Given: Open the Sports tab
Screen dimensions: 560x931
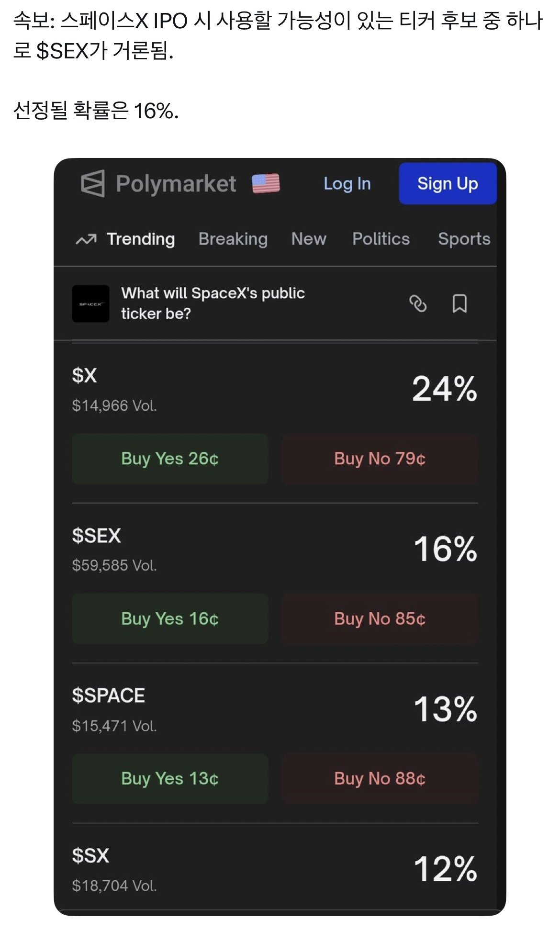Looking at the screenshot, I should click(x=464, y=239).
